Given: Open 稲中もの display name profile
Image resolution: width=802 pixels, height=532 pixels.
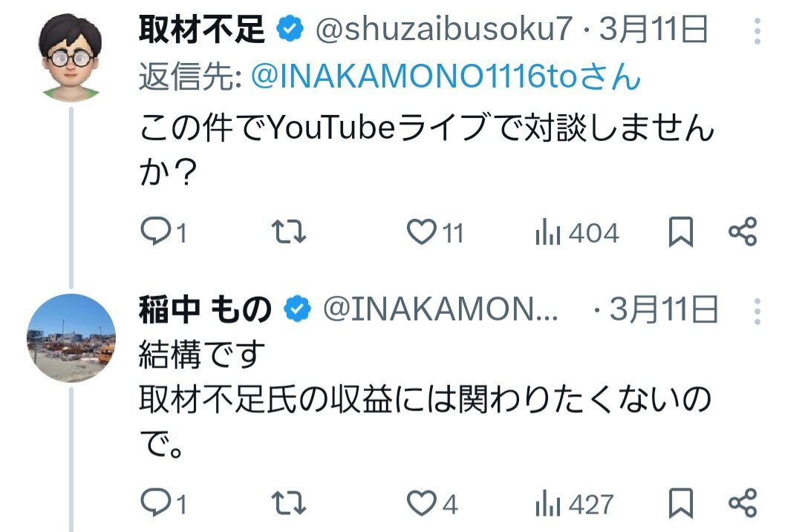Looking at the screenshot, I should pos(205,310).
